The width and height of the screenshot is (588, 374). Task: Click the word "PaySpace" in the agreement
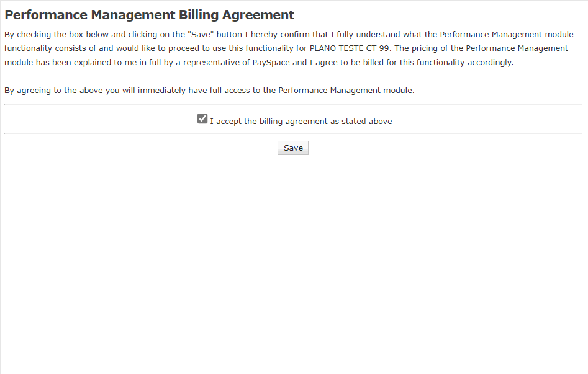(x=271, y=62)
